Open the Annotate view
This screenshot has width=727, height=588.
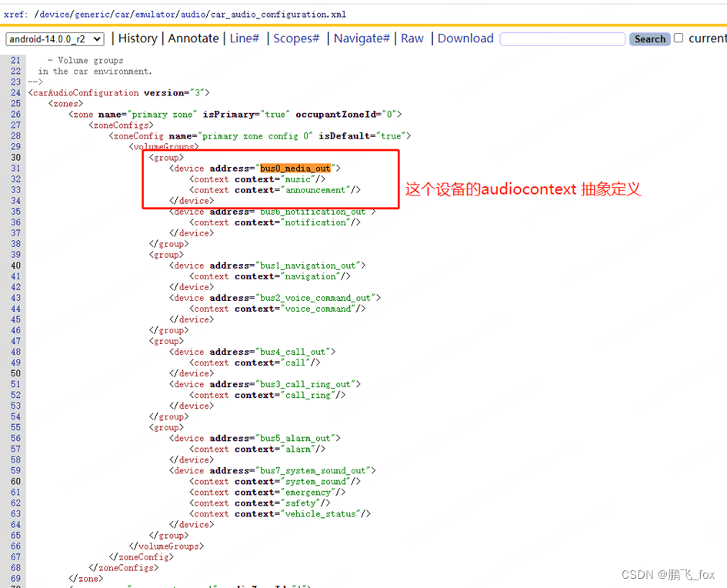(193, 38)
